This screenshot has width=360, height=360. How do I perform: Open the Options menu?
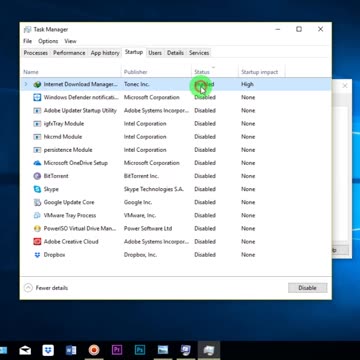click(48, 41)
